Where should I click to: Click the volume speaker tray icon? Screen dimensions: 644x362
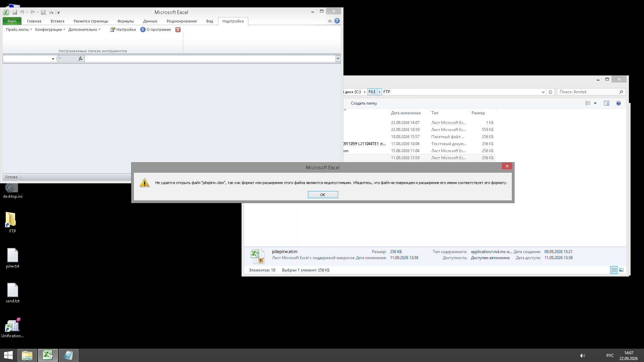(x=583, y=356)
